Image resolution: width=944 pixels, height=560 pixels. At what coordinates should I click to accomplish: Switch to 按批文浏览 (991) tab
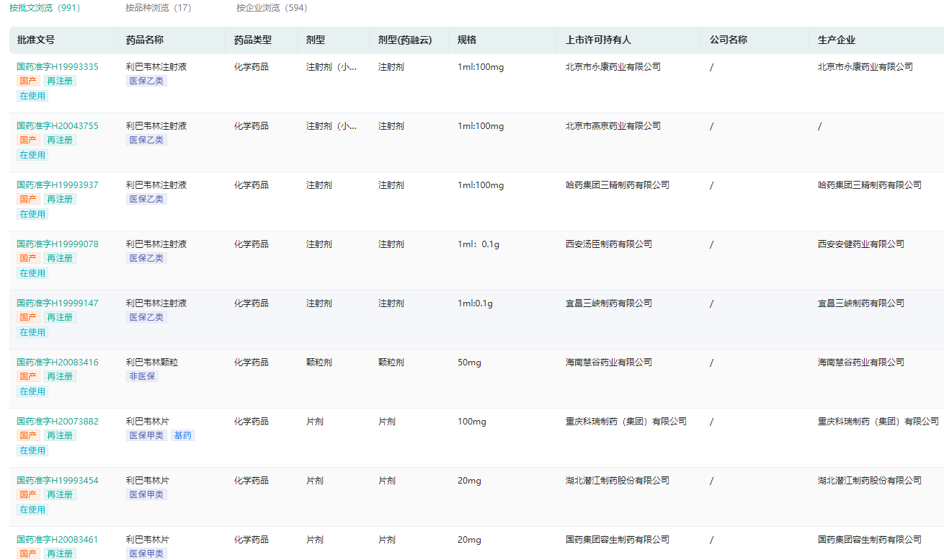45,8
